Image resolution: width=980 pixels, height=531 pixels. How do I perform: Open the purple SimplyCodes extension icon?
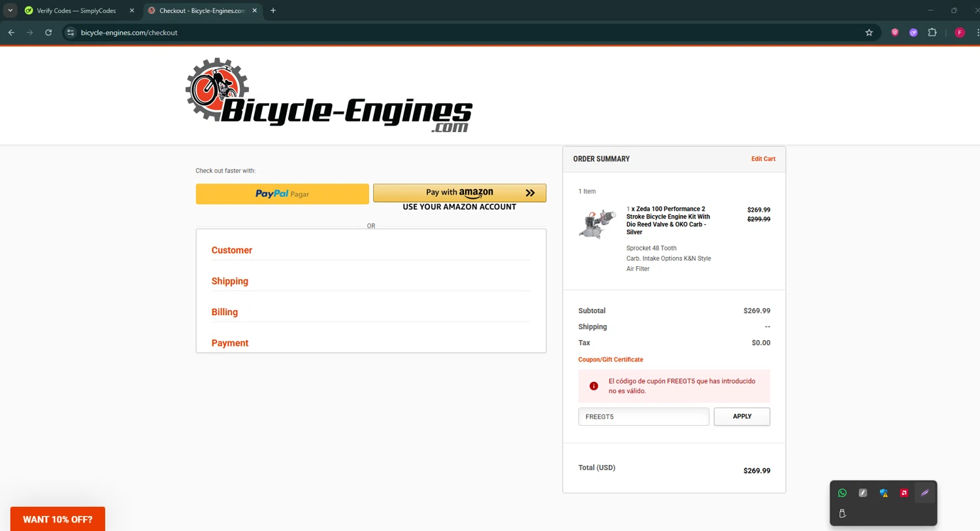click(913, 32)
